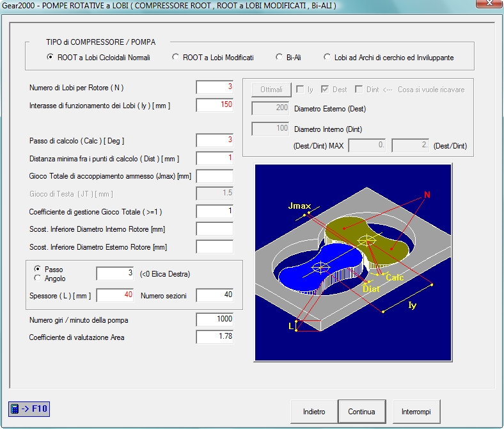
Task: Click the yellow Iy label in the diagram
Action: pyautogui.click(x=412, y=305)
